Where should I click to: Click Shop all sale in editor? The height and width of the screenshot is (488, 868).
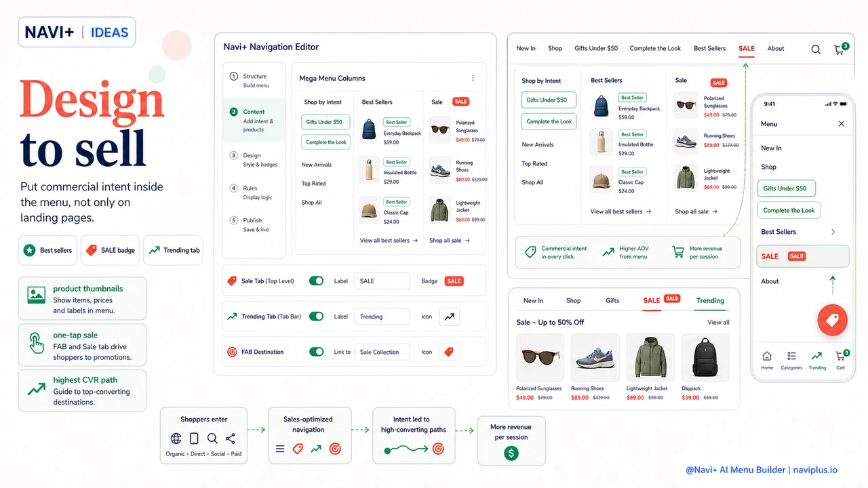tap(450, 241)
